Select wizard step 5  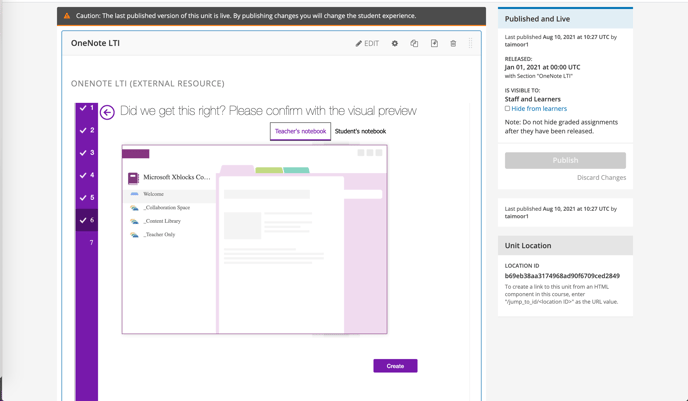(x=87, y=197)
